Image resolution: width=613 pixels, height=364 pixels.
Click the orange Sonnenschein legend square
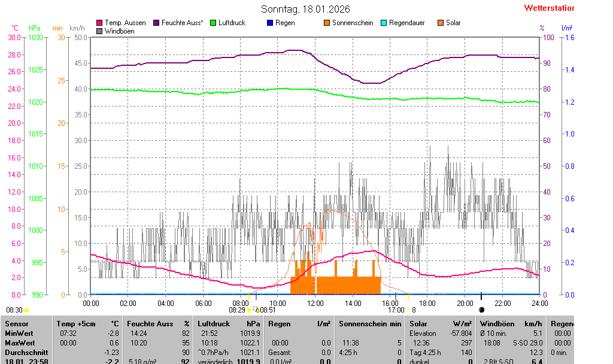pos(327,23)
